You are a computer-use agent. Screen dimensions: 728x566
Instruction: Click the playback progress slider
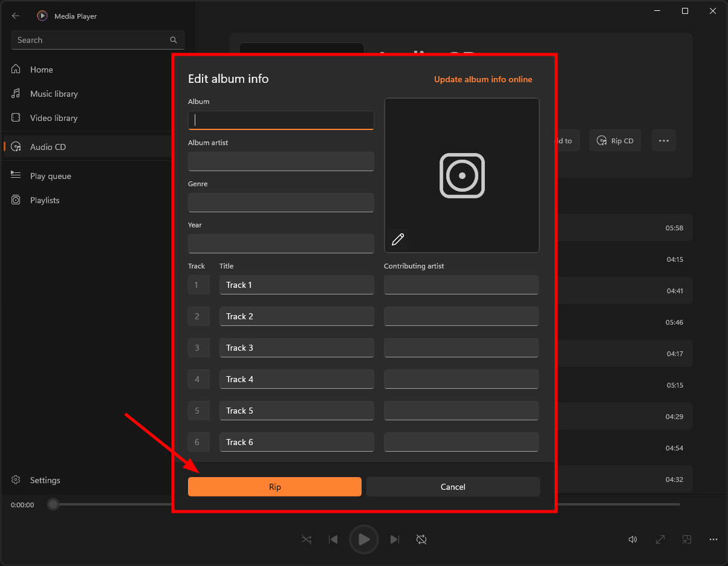point(53,504)
